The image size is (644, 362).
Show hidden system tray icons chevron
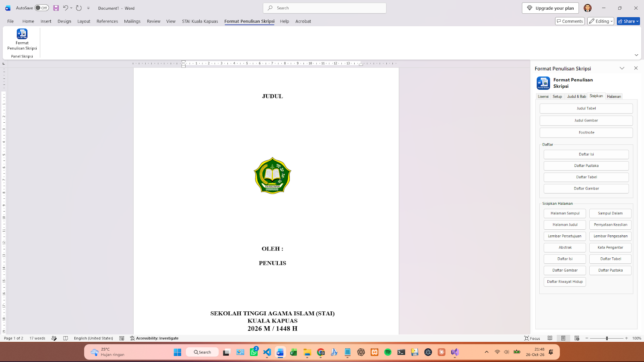tap(486, 352)
